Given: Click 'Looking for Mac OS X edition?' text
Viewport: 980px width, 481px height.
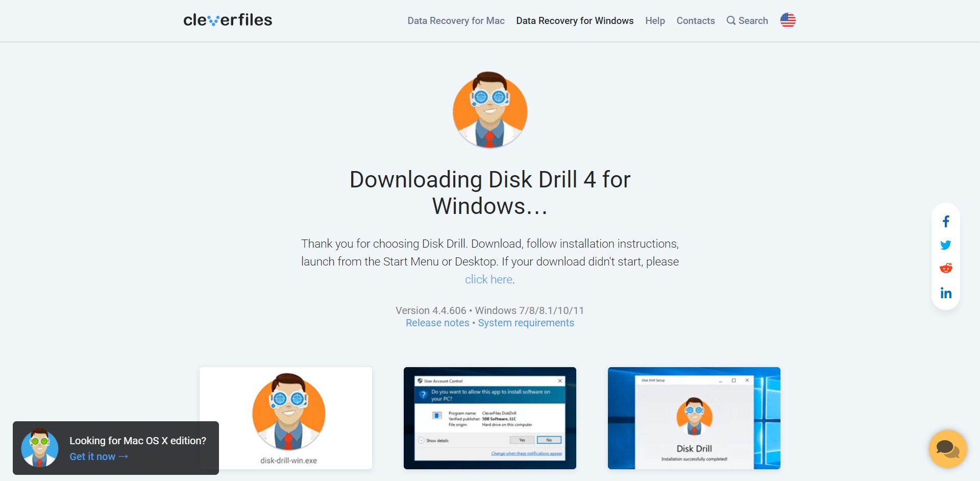Looking at the screenshot, I should pyautogui.click(x=138, y=441).
